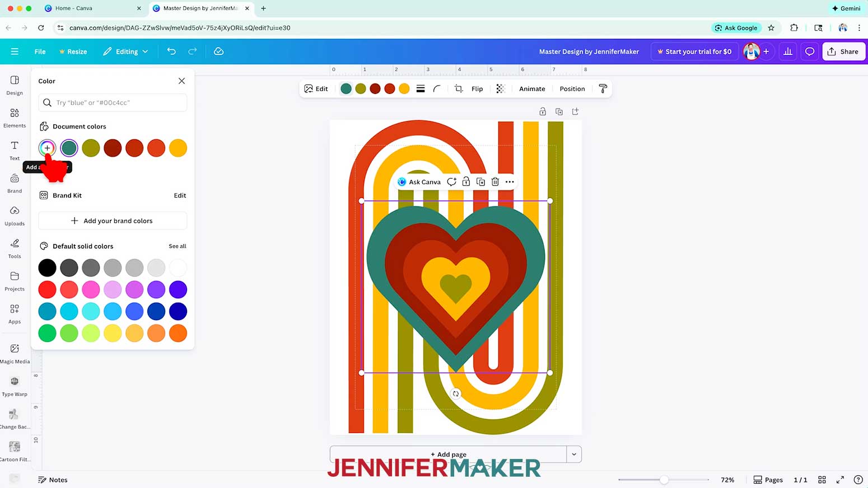The width and height of the screenshot is (868, 488).
Task: Enter fullscreen present mode
Action: coord(840,480)
